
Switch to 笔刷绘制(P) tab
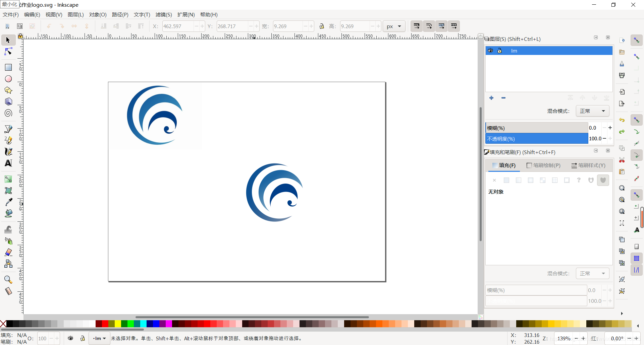click(543, 165)
